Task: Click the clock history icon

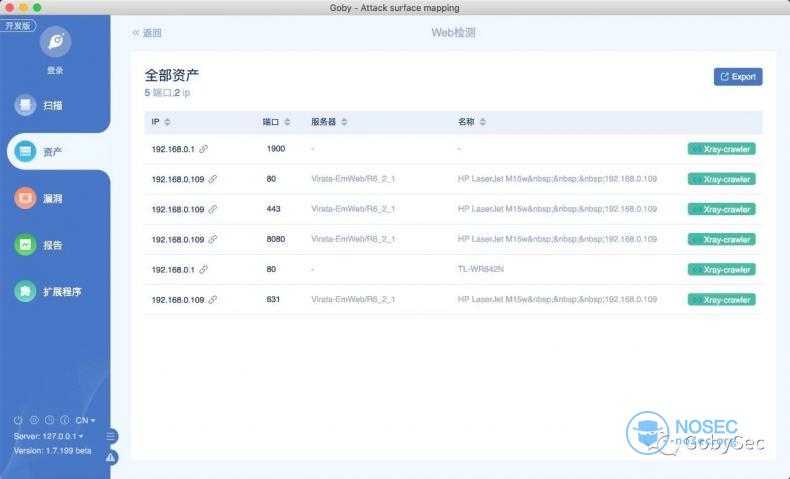Action: click(x=49, y=420)
